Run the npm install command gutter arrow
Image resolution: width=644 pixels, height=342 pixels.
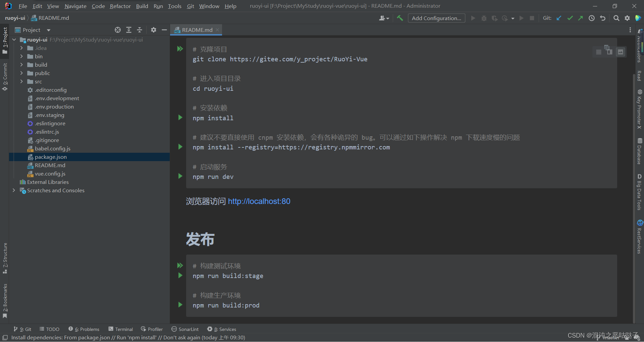coord(180,118)
